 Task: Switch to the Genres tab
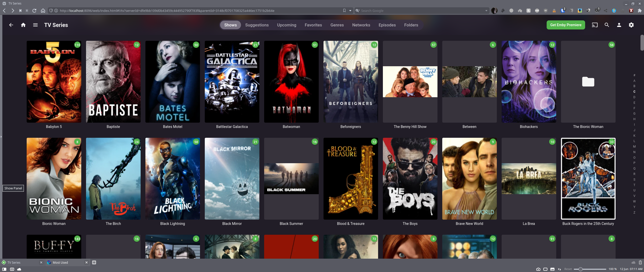[x=337, y=25]
